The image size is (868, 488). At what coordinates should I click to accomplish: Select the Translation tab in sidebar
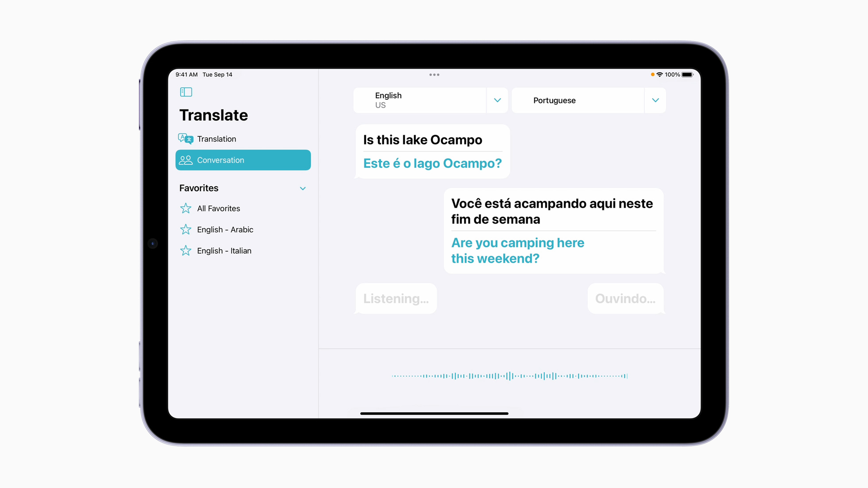243,139
